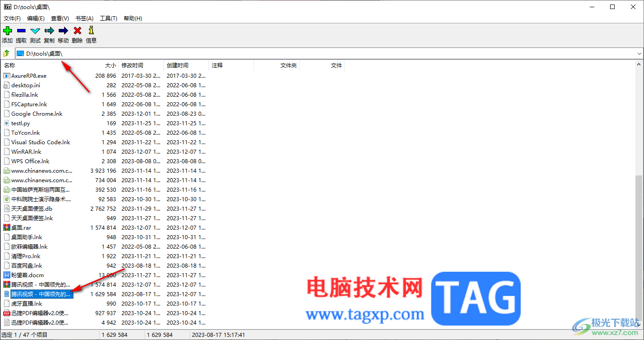Image resolution: width=644 pixels, height=340 pixels.
Task: Click the 注释 column header
Action: [232, 66]
